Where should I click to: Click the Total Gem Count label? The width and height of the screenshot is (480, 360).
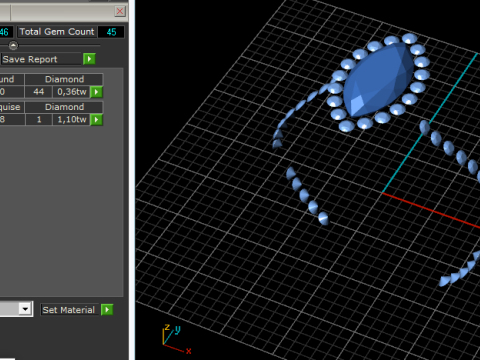57,32
